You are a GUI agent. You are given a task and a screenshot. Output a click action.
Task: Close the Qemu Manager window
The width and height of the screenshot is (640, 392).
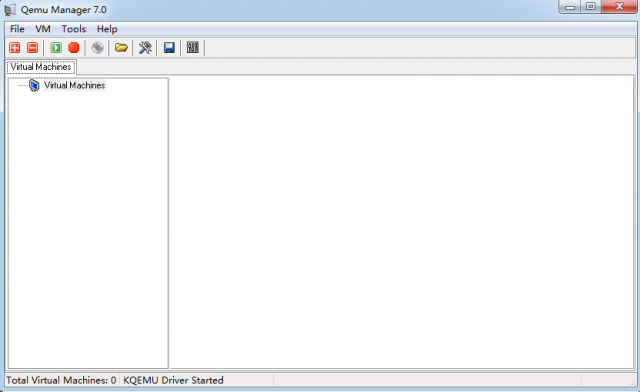point(619,7)
